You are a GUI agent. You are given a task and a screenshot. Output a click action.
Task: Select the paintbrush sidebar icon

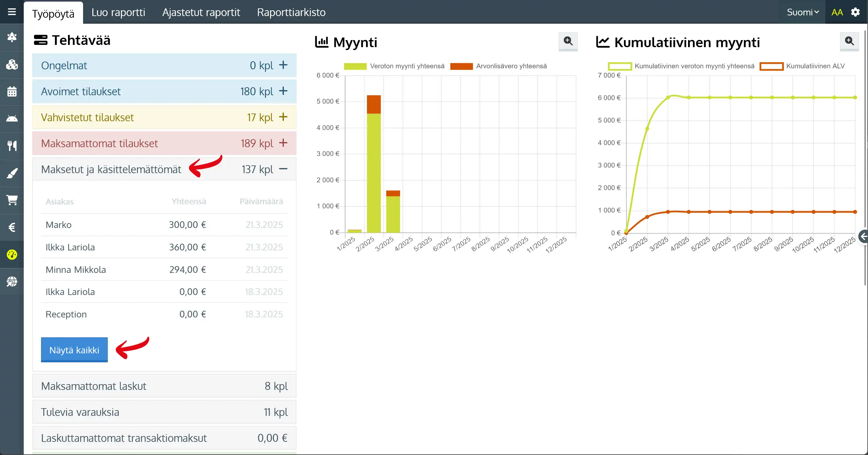coord(12,173)
